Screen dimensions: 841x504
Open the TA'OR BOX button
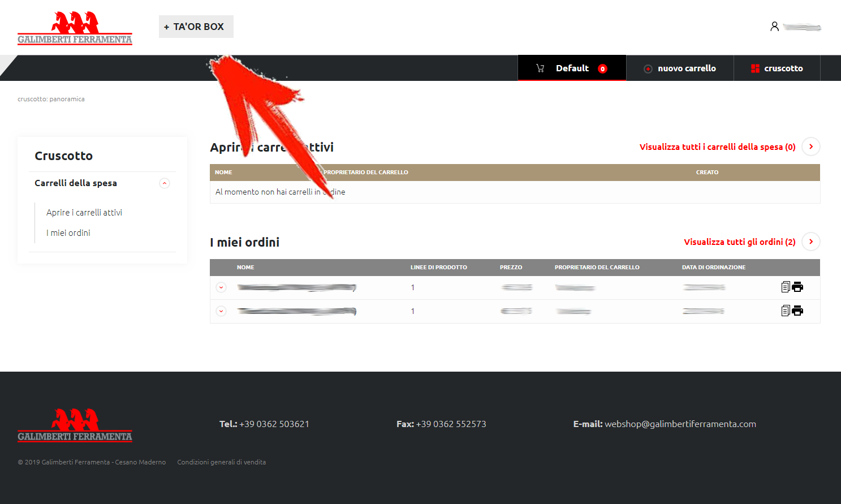click(x=196, y=27)
